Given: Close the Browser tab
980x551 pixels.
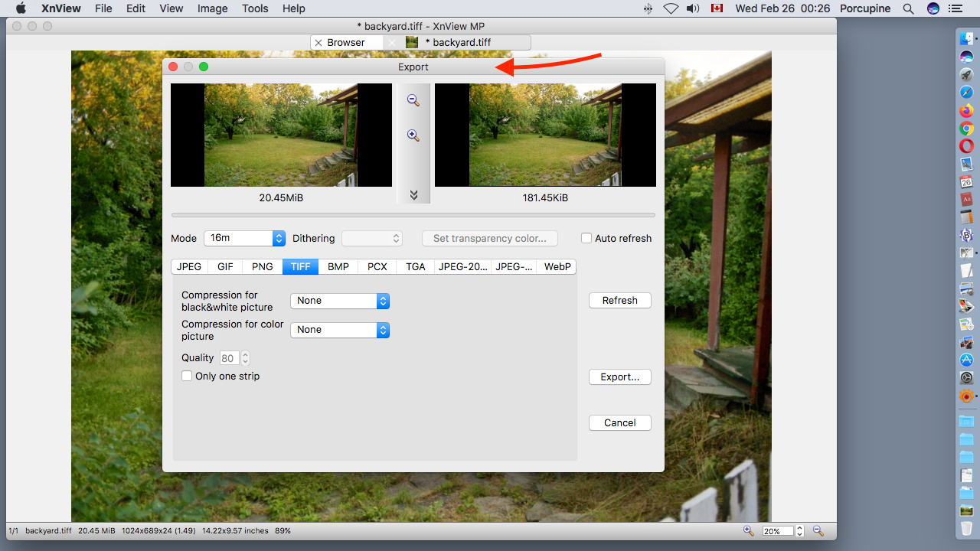Looking at the screenshot, I should [318, 43].
